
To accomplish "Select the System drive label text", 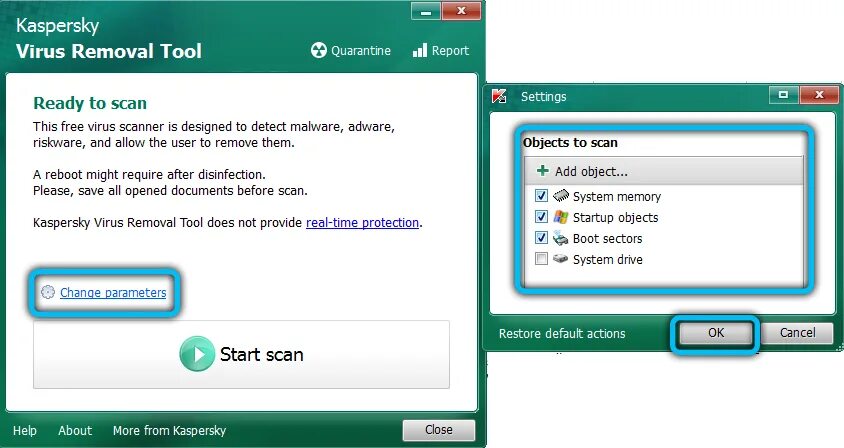I will click(608, 260).
